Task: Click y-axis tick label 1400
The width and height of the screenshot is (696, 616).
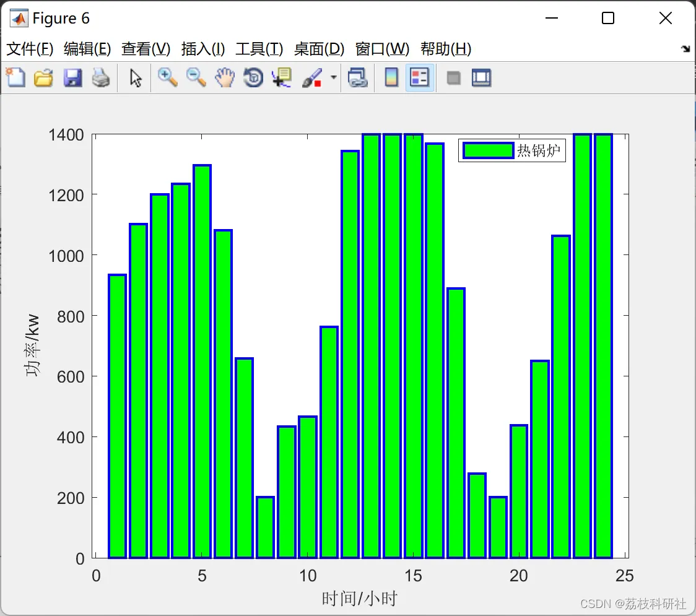Action: tap(66, 135)
